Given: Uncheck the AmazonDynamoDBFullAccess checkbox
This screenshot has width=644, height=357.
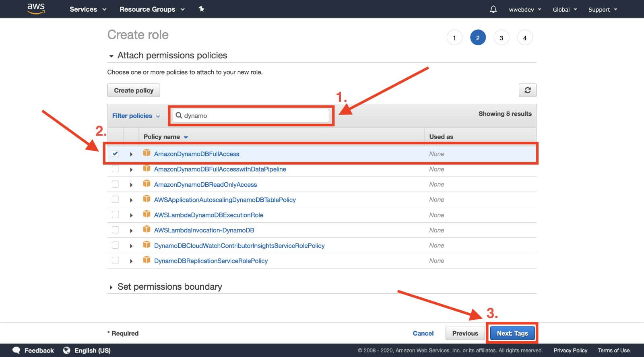Looking at the screenshot, I should (116, 153).
